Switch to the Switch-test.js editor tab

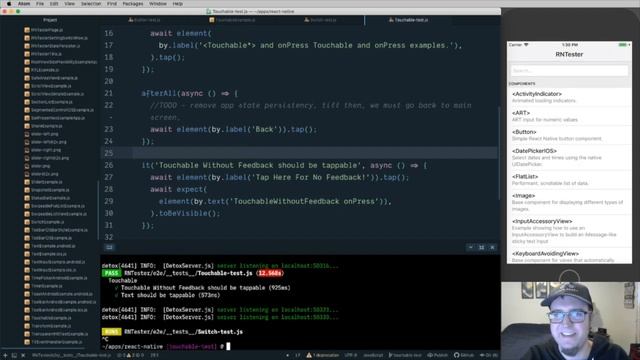(x=320, y=20)
